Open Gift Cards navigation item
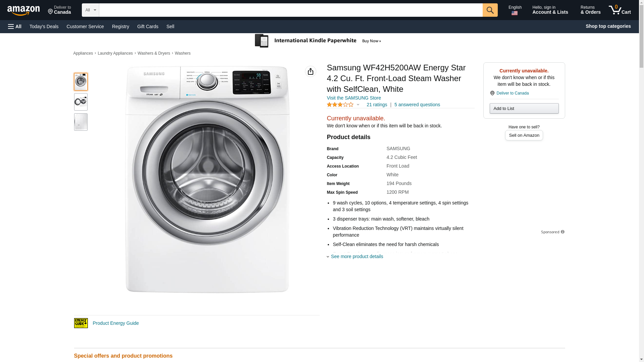Screen dimensions: 644x362 [148, 26]
